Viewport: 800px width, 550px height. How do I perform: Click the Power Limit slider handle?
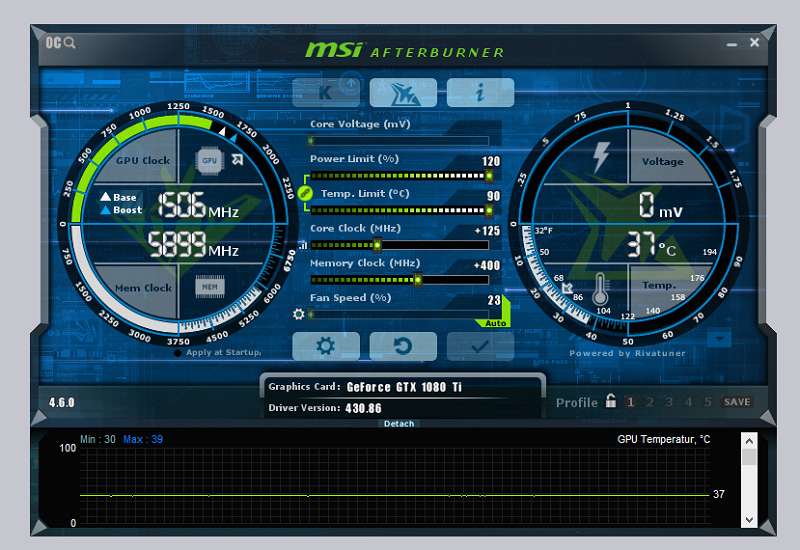pyautogui.click(x=489, y=176)
